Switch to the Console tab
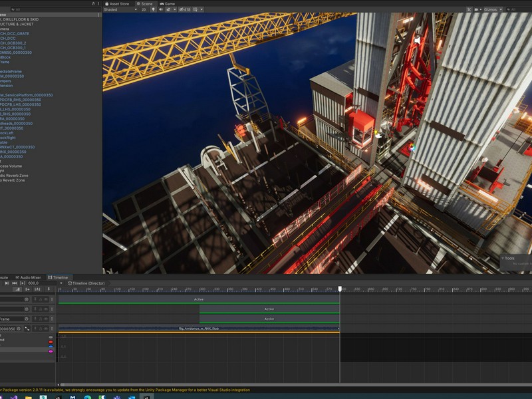 click(4, 277)
